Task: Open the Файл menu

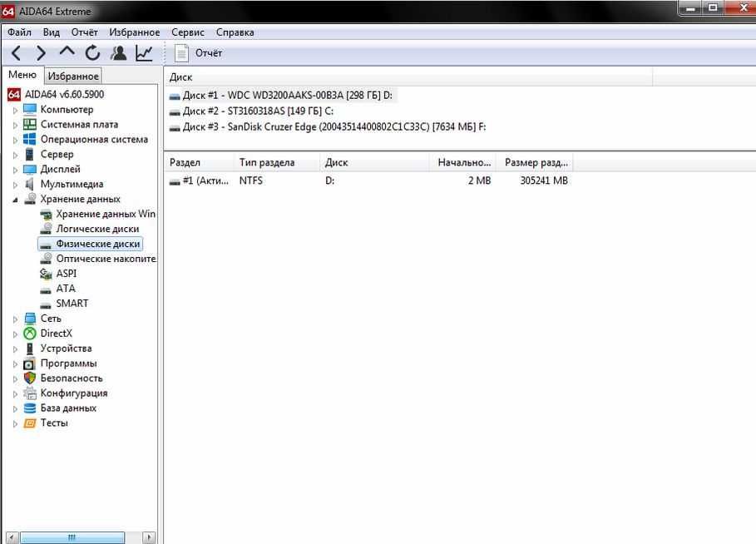Action: click(19, 32)
